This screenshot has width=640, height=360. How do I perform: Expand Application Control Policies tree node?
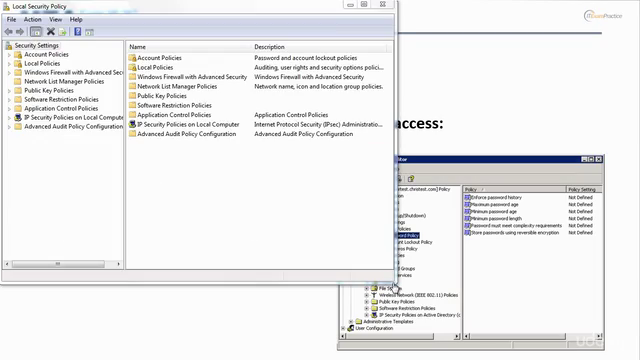pyautogui.click(x=9, y=109)
